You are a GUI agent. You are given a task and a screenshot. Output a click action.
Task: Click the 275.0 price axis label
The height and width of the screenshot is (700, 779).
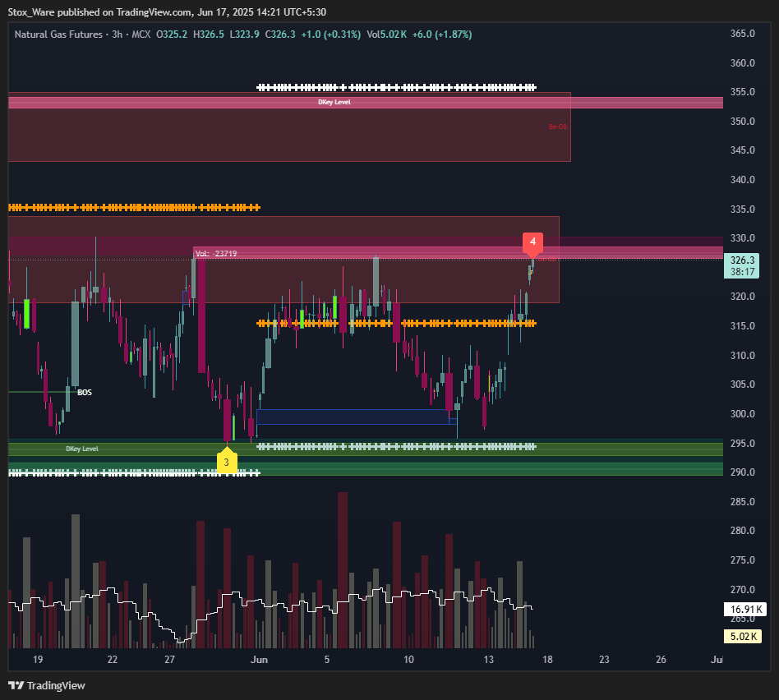[x=742, y=560]
